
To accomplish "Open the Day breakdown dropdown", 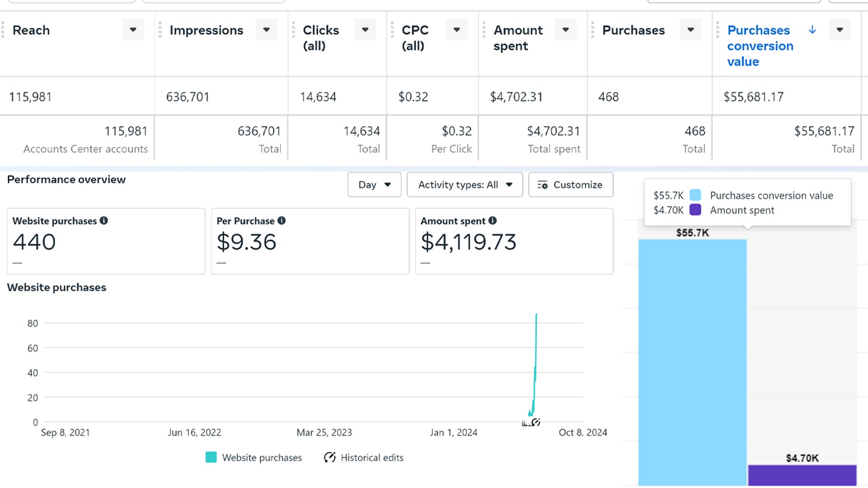I will 374,185.
